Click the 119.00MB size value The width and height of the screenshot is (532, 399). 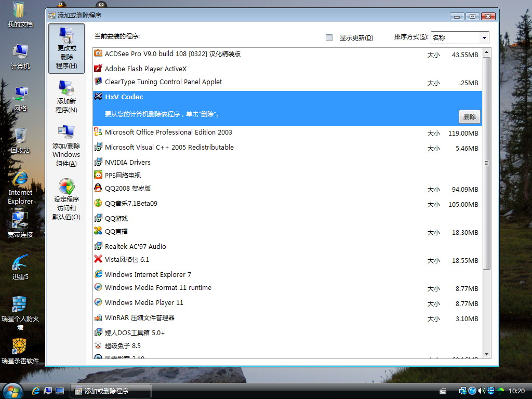(x=463, y=134)
